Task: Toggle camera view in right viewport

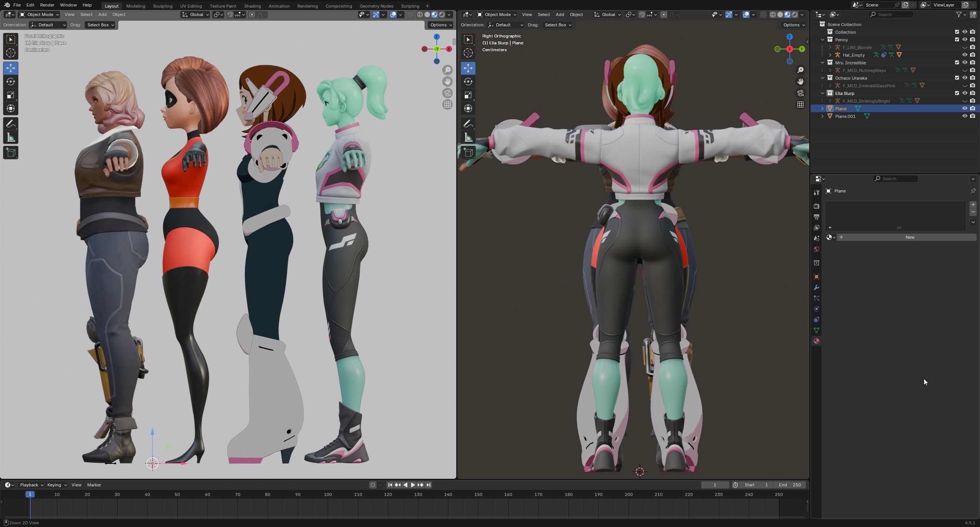Action: click(x=800, y=93)
